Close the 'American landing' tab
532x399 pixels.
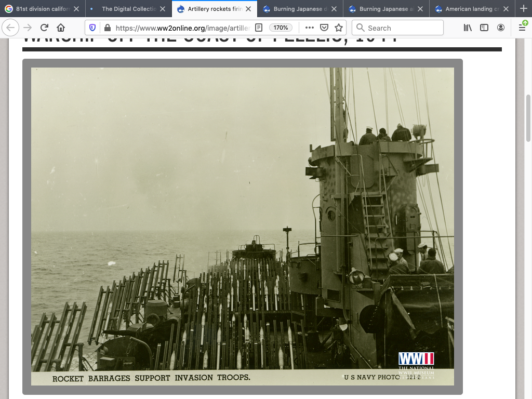tap(506, 9)
